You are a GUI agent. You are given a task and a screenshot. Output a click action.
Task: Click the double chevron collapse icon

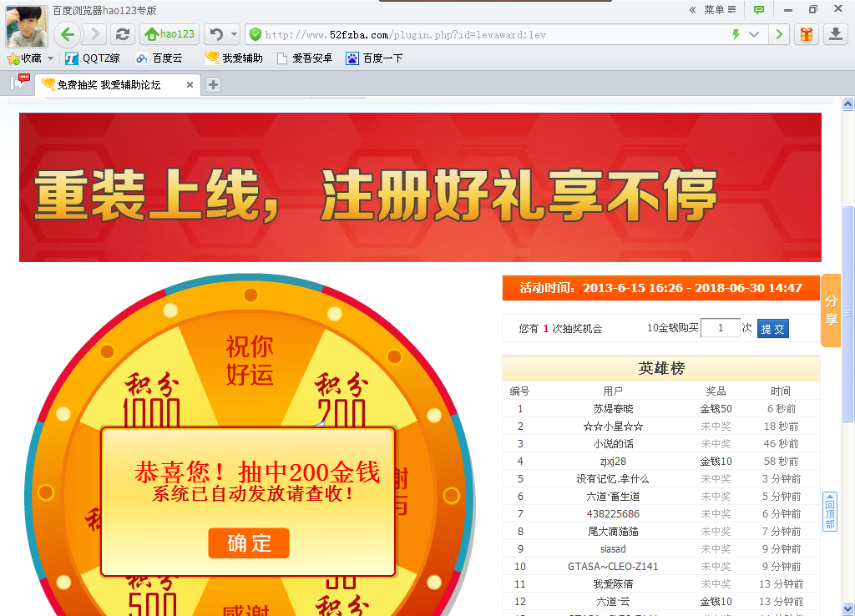coord(692,9)
